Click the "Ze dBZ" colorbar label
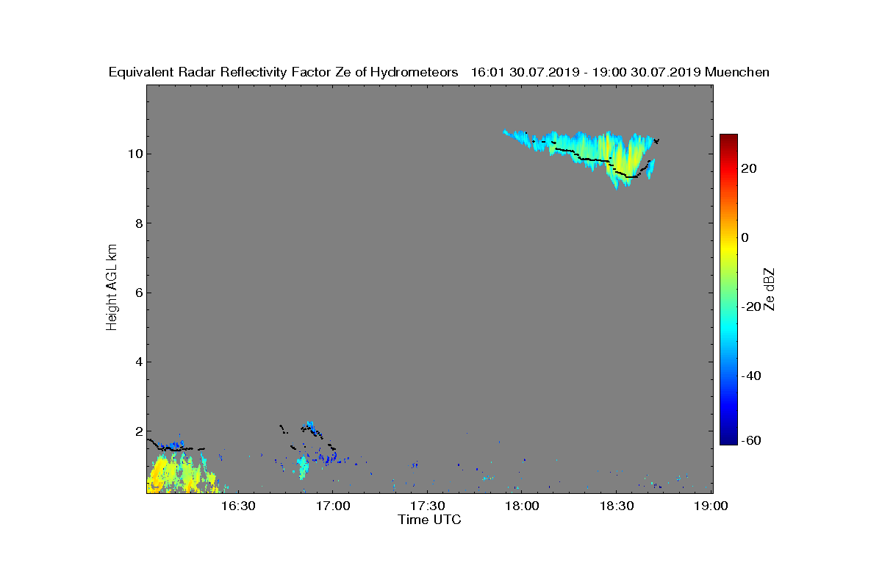Screen dimensions: 882x588 coord(770,290)
